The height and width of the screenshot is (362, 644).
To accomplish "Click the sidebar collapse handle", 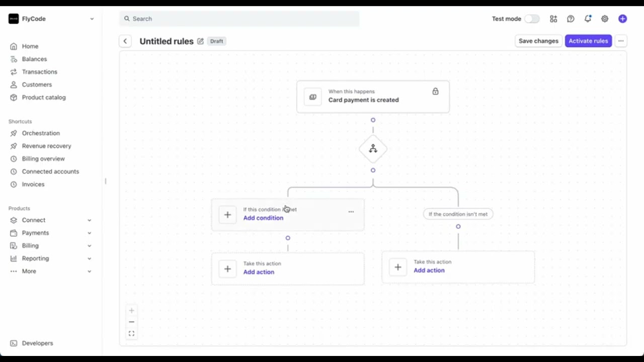I will tap(105, 181).
